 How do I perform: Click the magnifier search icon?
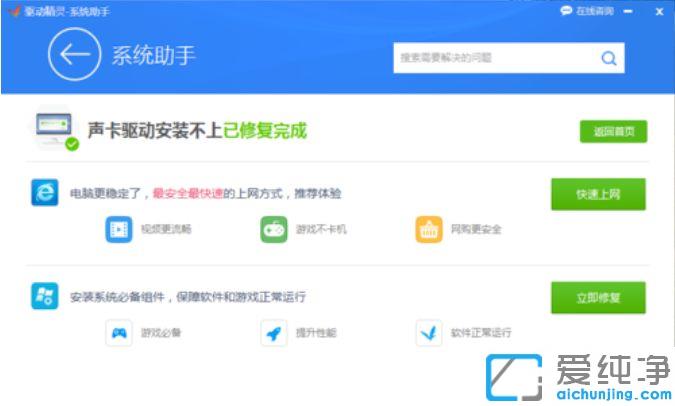point(608,58)
